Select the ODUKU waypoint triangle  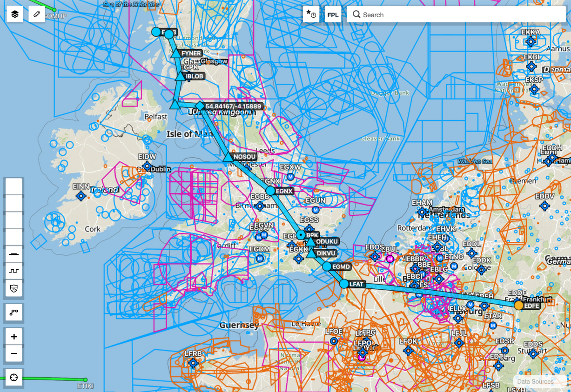point(310,241)
